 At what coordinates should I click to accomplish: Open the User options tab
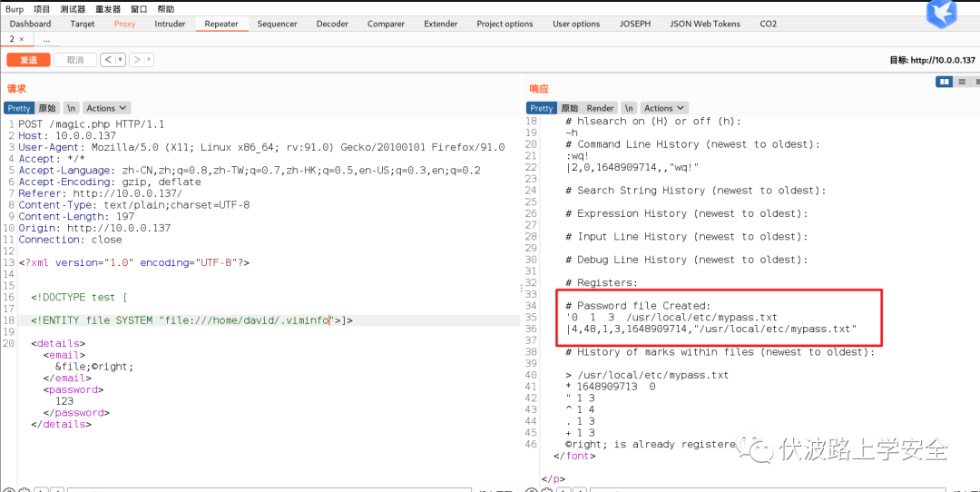(x=576, y=24)
